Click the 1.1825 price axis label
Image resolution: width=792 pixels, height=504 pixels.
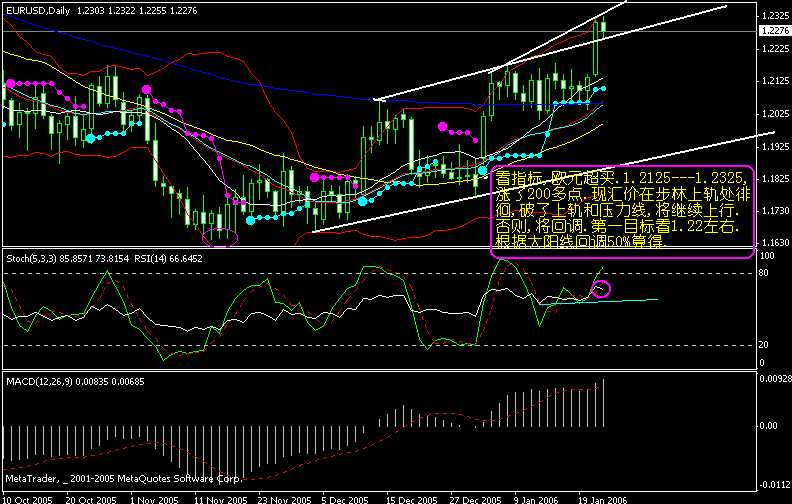(775, 179)
